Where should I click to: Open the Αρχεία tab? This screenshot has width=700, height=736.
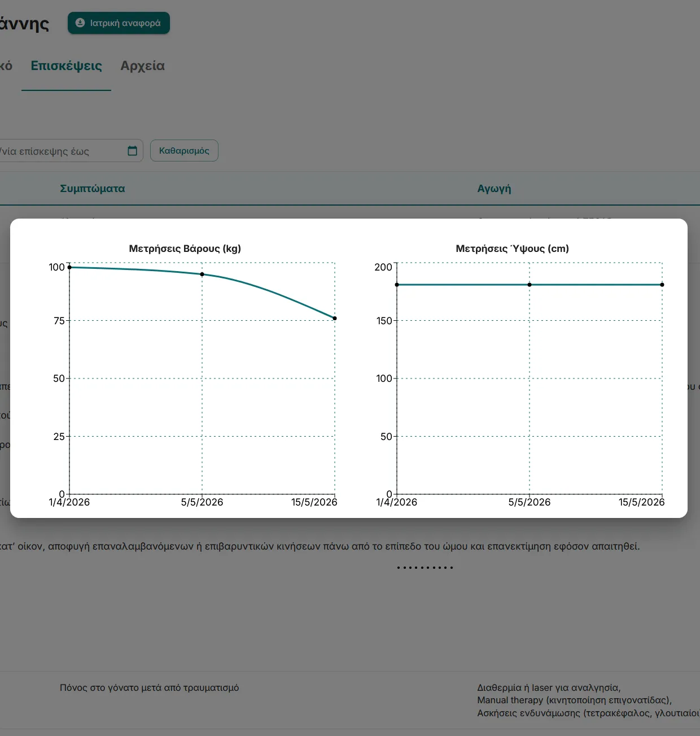click(x=142, y=66)
